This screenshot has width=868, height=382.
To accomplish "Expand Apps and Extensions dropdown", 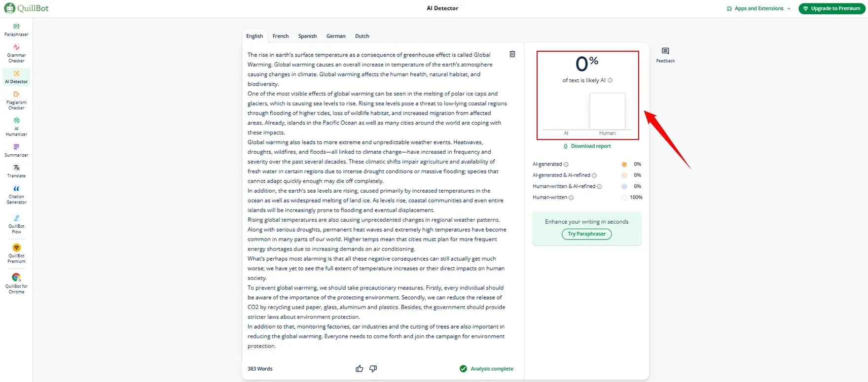I will [x=759, y=8].
